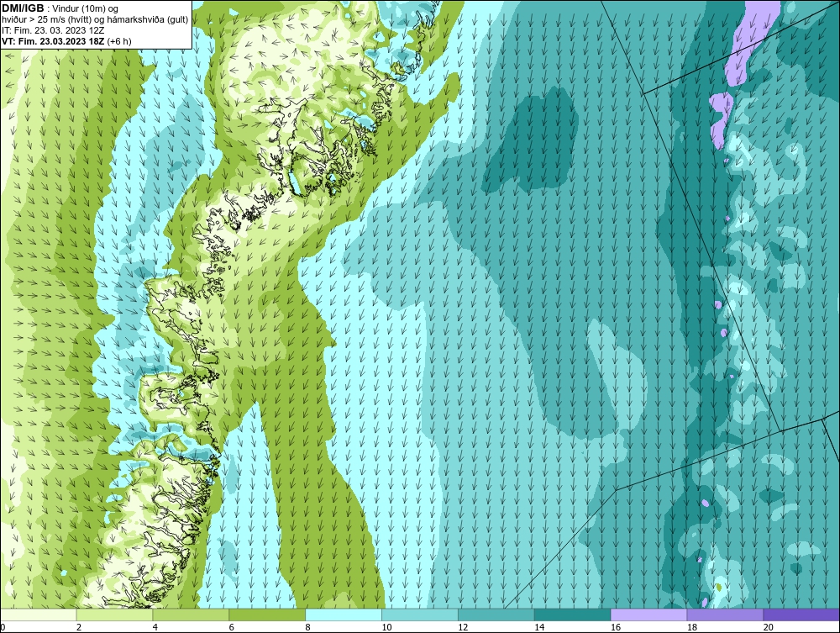Click the 6–8 m/s olive green swatch

pyautogui.click(x=267, y=615)
